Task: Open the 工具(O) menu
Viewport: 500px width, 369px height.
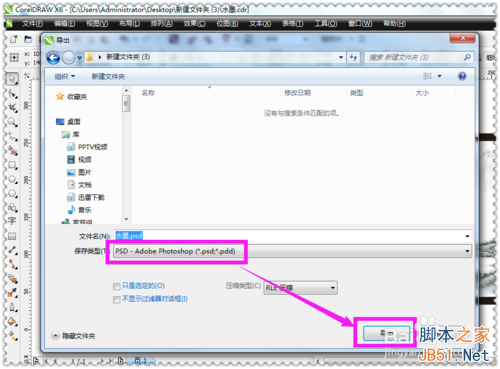Action: click(326, 24)
